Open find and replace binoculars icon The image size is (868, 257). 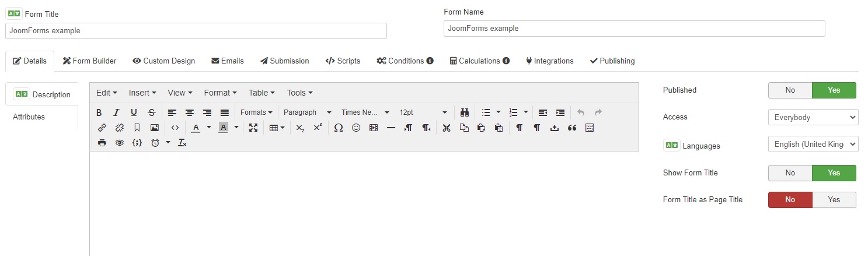(x=465, y=112)
